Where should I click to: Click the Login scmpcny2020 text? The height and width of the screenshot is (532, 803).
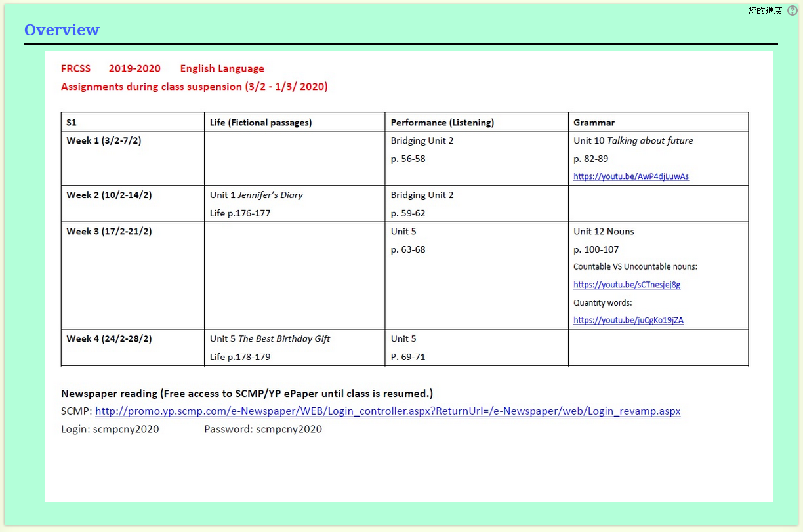coord(110,429)
